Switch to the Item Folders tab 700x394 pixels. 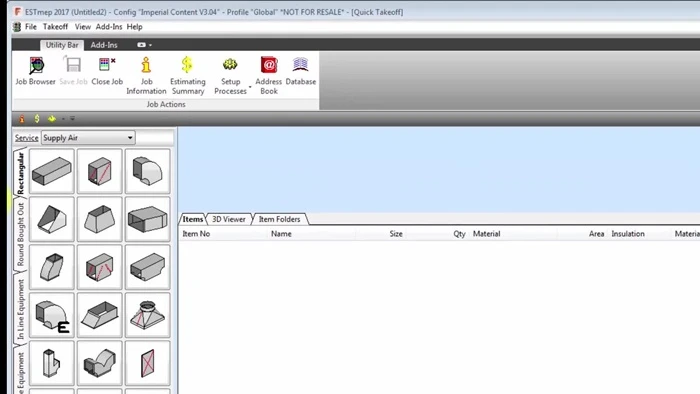[279, 219]
